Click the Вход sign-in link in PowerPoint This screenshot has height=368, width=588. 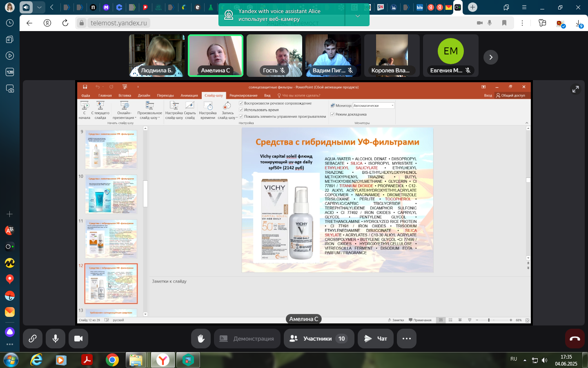coord(488,96)
